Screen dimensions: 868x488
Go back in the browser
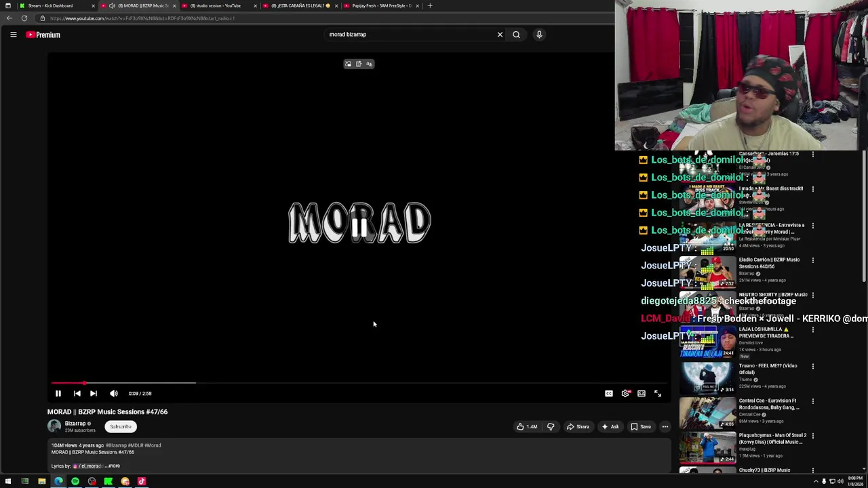click(x=9, y=18)
